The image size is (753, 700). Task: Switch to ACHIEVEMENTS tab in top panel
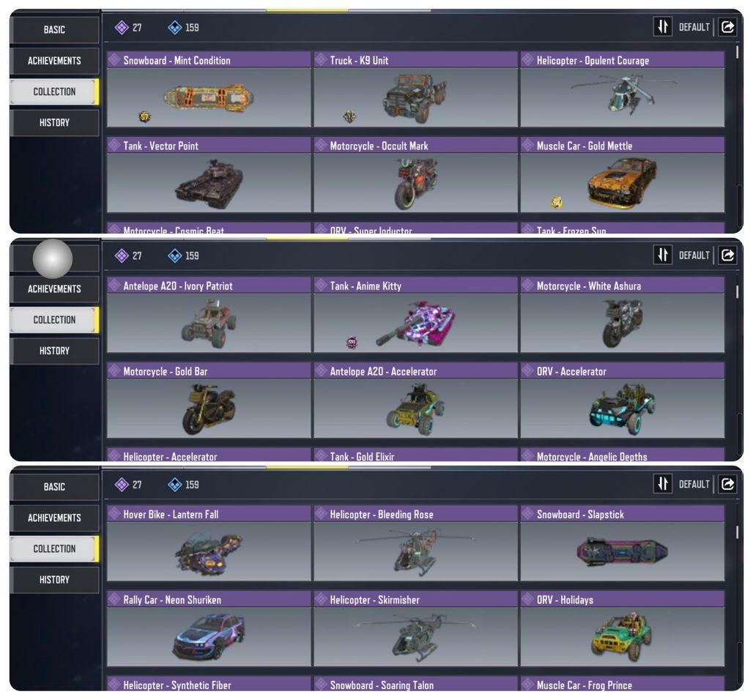click(x=54, y=61)
